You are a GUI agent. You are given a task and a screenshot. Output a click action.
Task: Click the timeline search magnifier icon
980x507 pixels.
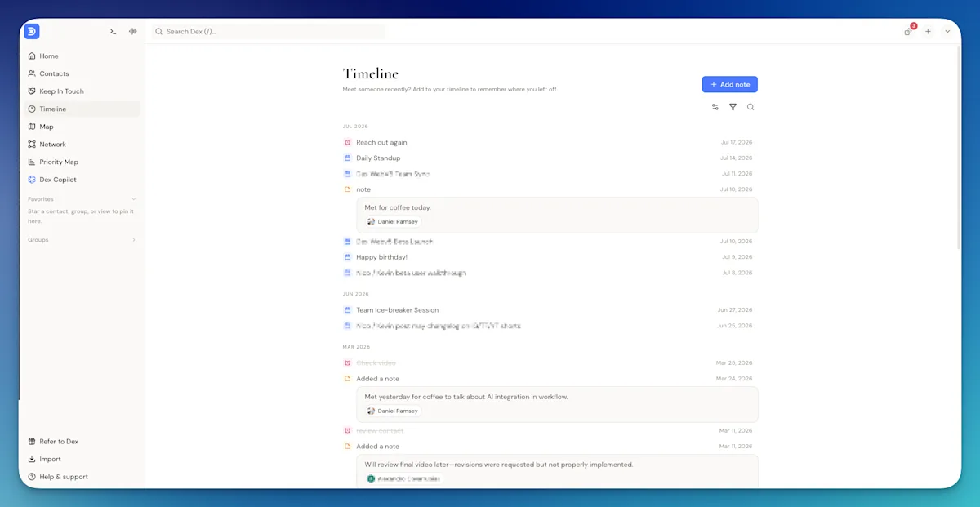[x=751, y=107]
